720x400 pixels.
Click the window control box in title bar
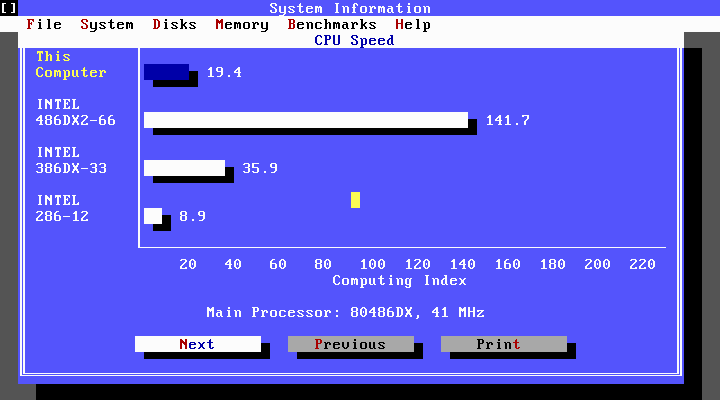(9, 8)
